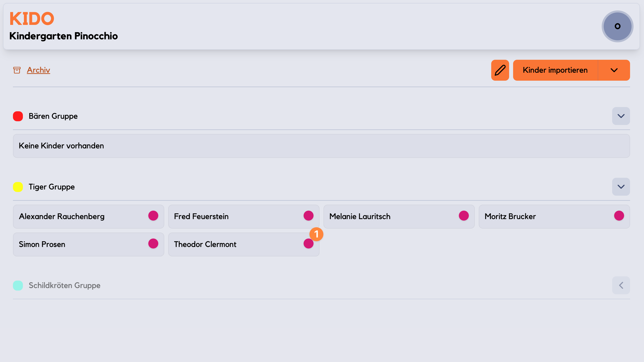Image resolution: width=644 pixels, height=362 pixels.
Task: Click the Kinder importieren button
Action: point(555,70)
